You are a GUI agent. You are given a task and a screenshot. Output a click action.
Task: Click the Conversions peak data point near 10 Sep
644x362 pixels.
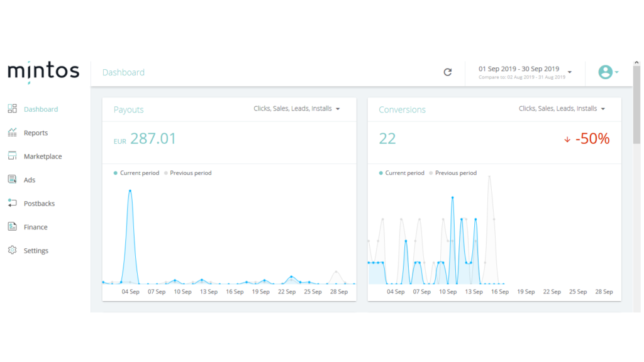click(453, 198)
